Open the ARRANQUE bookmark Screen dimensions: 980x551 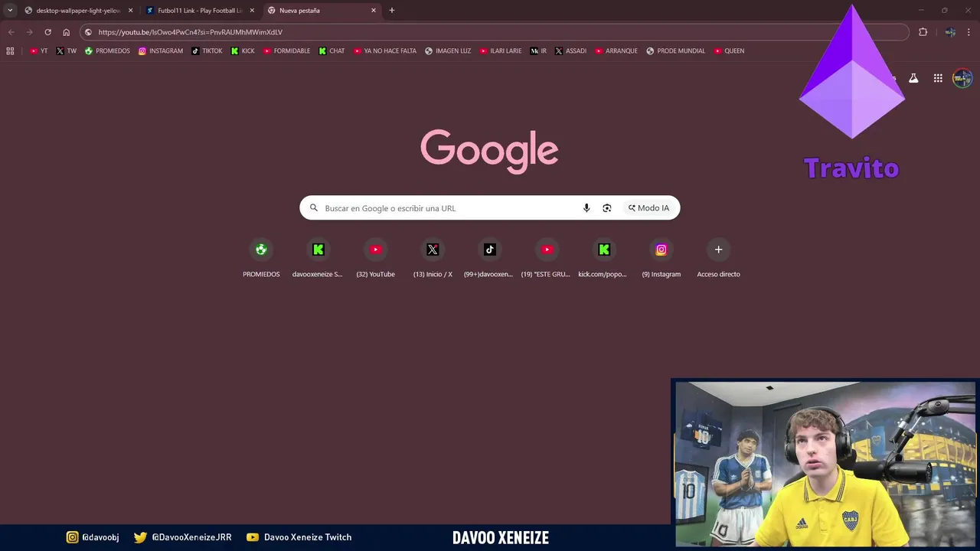pos(616,51)
